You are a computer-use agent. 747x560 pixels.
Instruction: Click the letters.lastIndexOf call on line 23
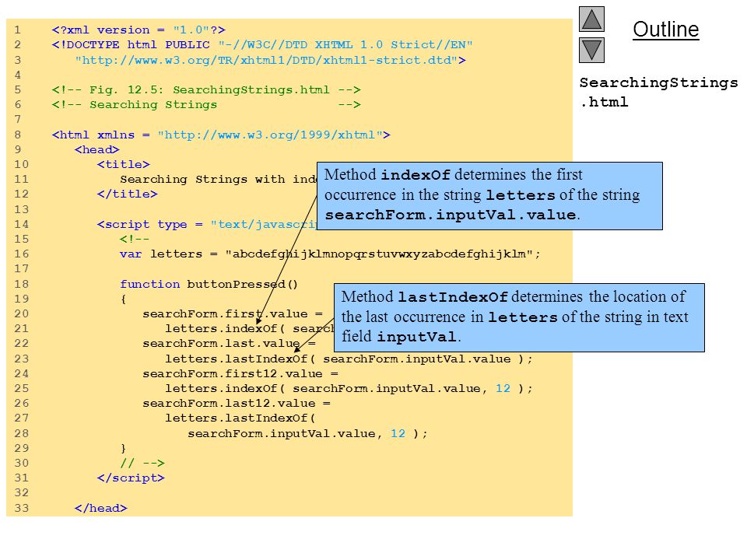[x=349, y=359]
